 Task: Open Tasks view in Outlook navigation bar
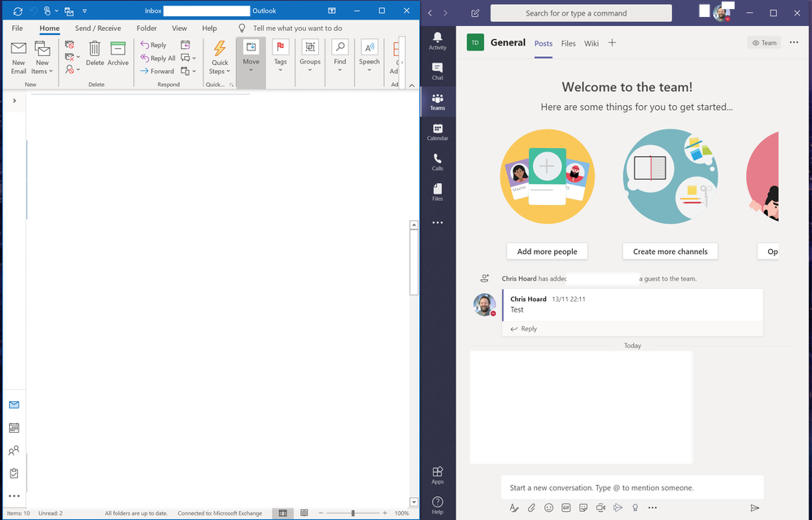point(14,473)
